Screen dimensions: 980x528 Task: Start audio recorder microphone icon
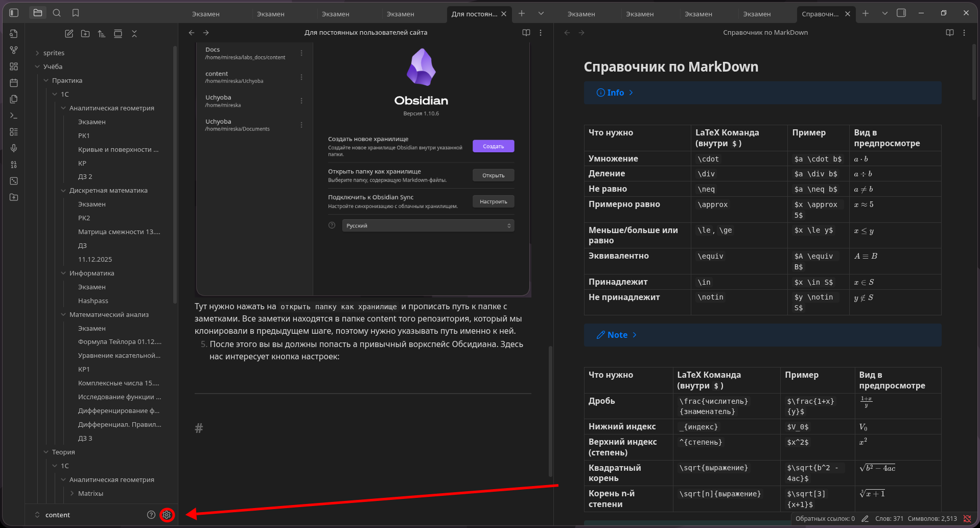tap(14, 148)
